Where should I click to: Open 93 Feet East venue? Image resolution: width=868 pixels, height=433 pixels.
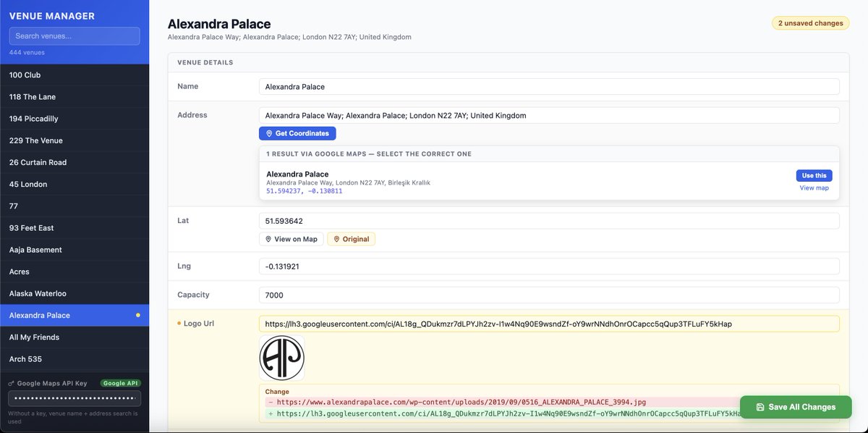(75, 228)
